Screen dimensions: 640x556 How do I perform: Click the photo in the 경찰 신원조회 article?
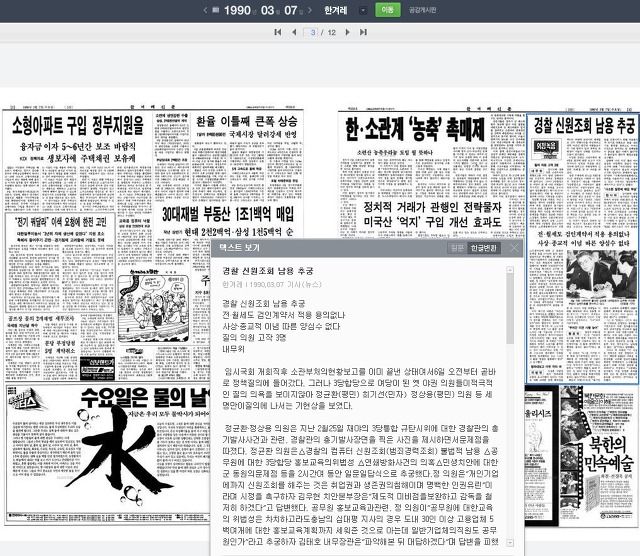coord(601,275)
